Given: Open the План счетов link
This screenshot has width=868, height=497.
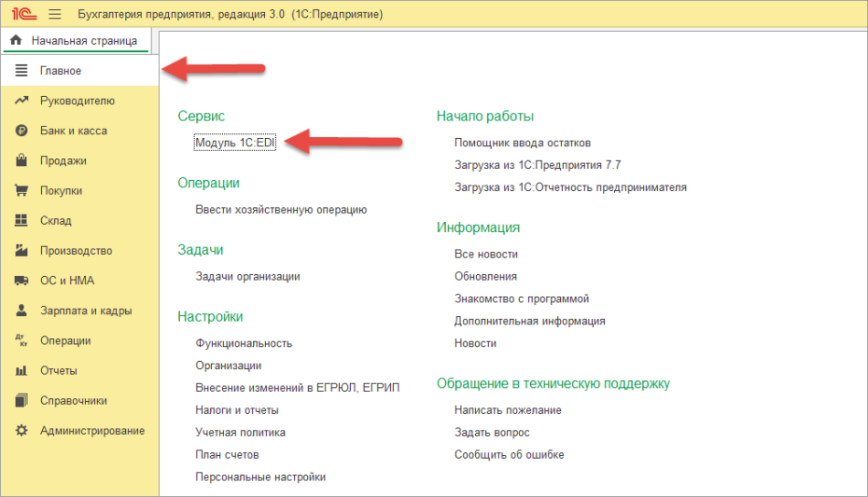Looking at the screenshot, I should [227, 454].
